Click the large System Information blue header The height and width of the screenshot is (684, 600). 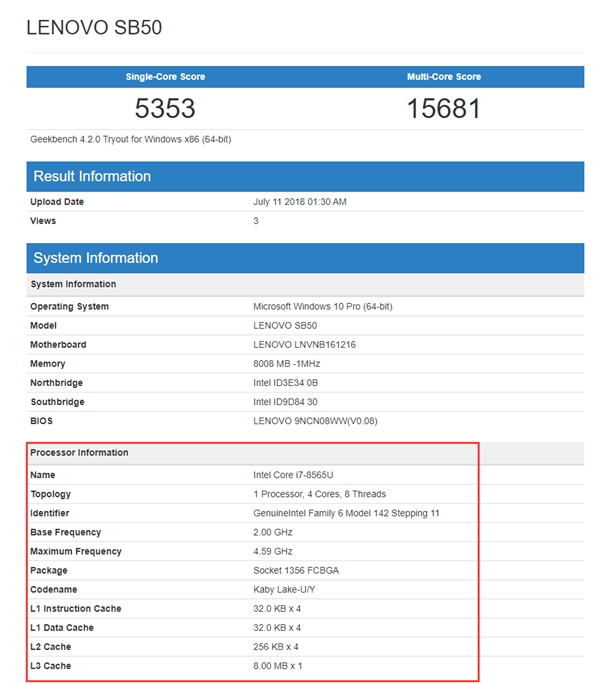click(305, 258)
